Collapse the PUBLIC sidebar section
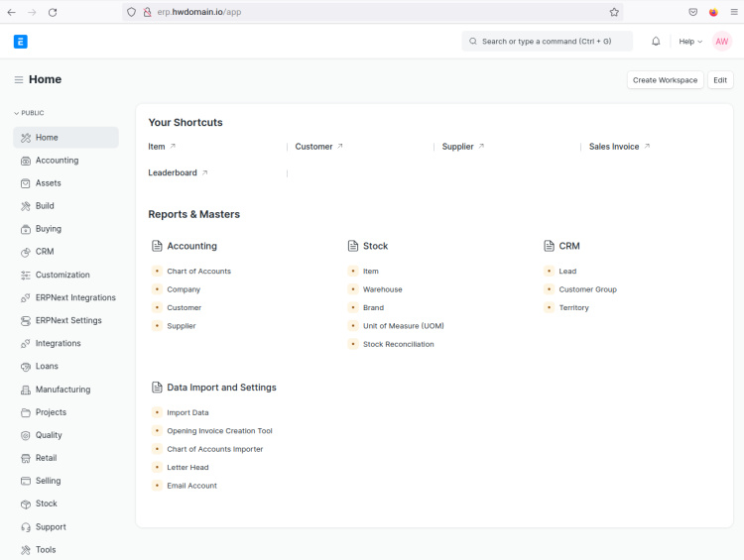 [x=29, y=113]
